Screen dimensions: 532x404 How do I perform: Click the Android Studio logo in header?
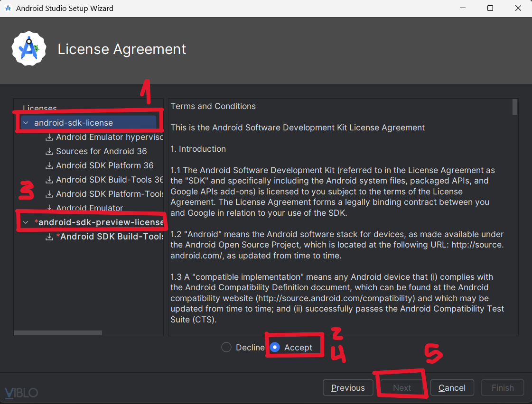coord(29,48)
